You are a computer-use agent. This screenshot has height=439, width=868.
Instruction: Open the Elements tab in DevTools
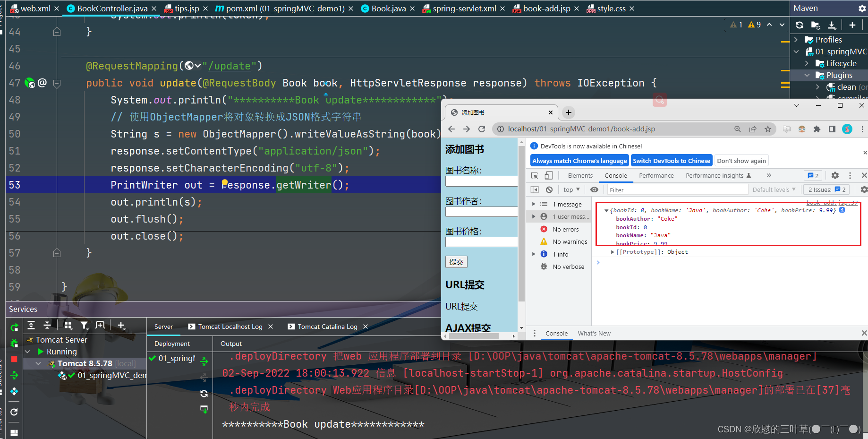point(580,175)
